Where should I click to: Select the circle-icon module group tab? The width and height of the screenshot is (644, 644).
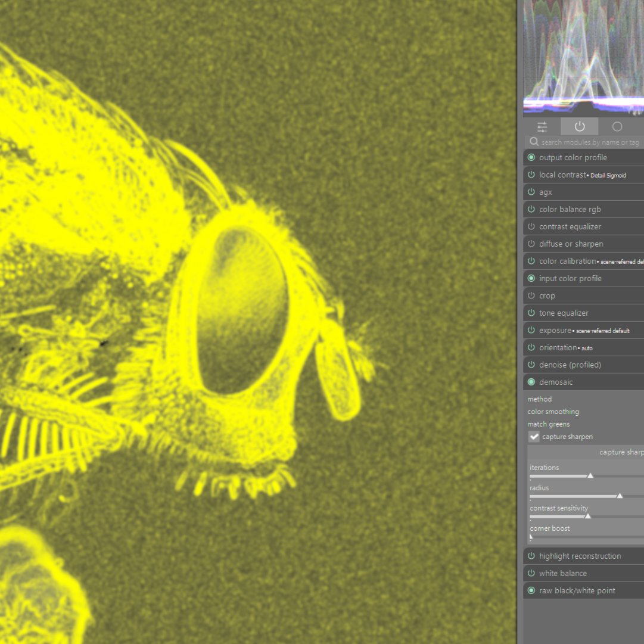click(x=617, y=126)
